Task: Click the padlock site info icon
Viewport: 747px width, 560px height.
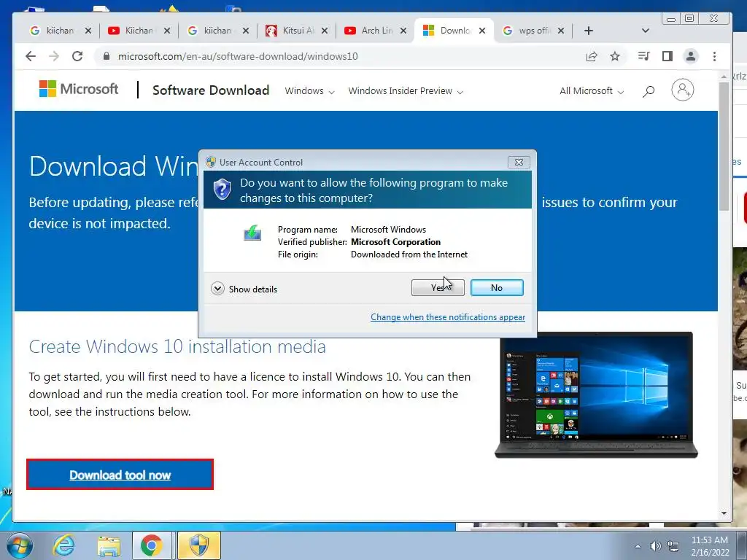Action: tap(107, 56)
